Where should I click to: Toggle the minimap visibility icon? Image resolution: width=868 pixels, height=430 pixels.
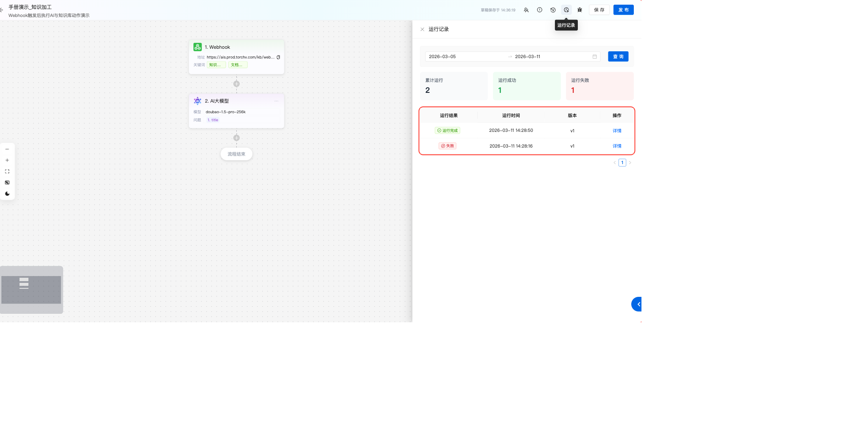tap(7, 182)
